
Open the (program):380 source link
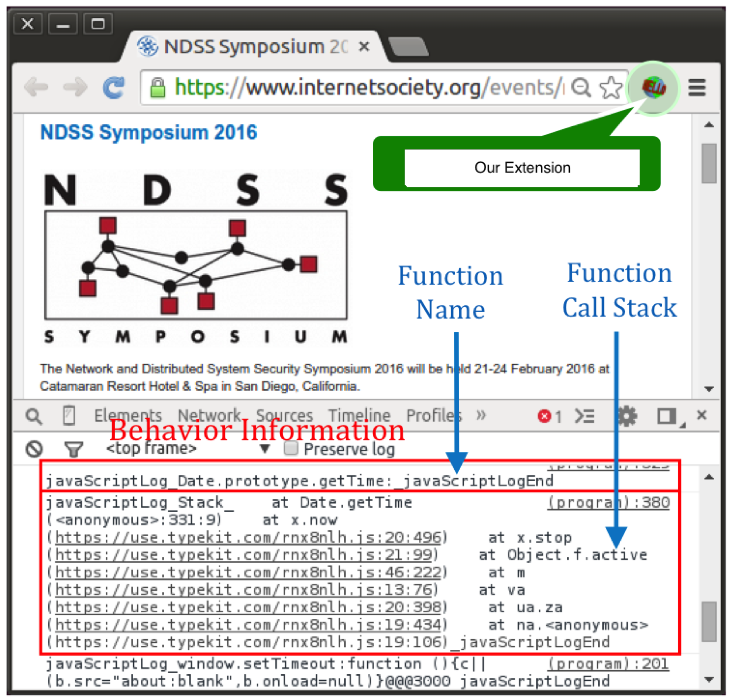pyautogui.click(x=608, y=502)
